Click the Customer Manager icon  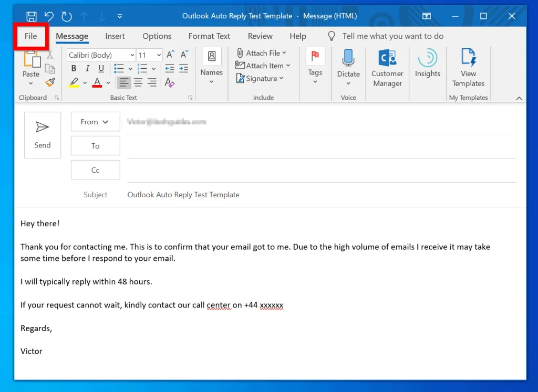pos(387,58)
